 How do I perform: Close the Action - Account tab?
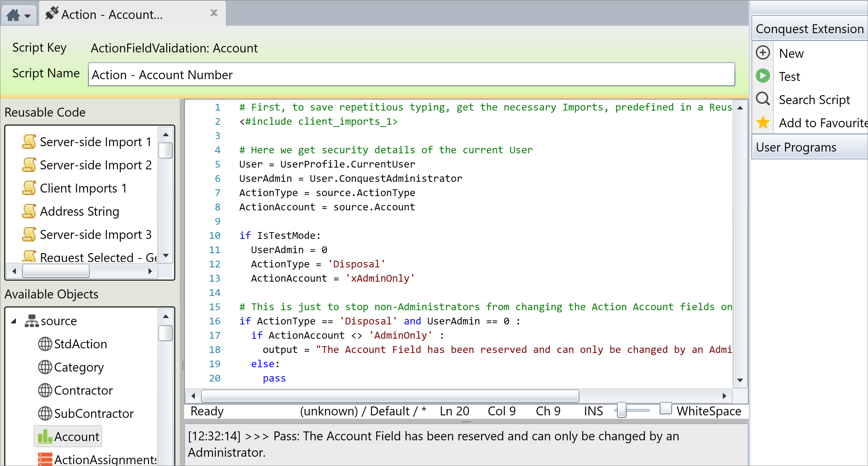pyautogui.click(x=214, y=13)
